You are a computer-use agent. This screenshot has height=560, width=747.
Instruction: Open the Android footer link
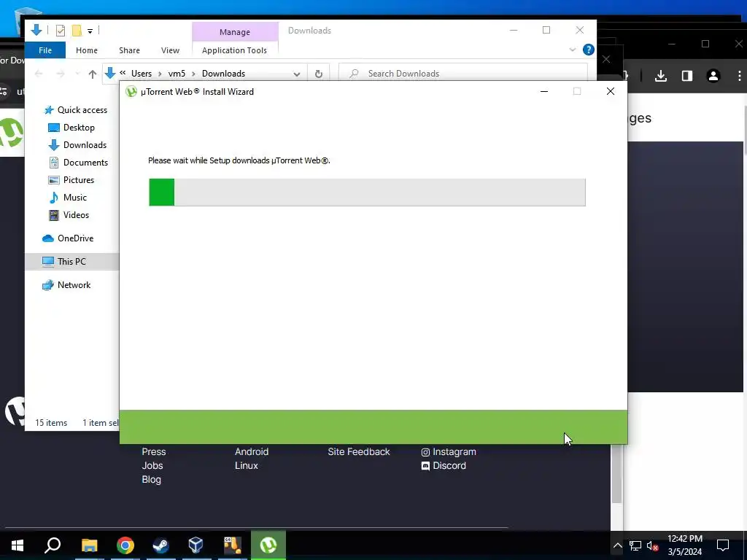click(x=252, y=452)
